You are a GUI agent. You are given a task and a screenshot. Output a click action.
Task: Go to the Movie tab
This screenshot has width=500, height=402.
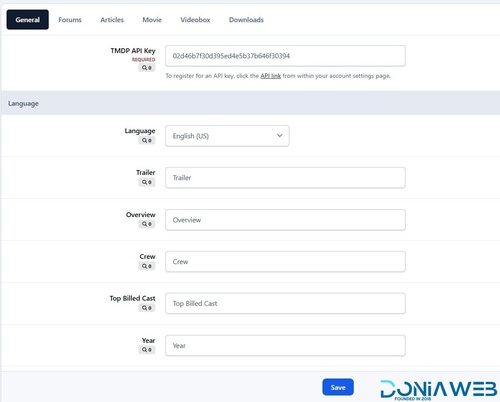pos(152,20)
